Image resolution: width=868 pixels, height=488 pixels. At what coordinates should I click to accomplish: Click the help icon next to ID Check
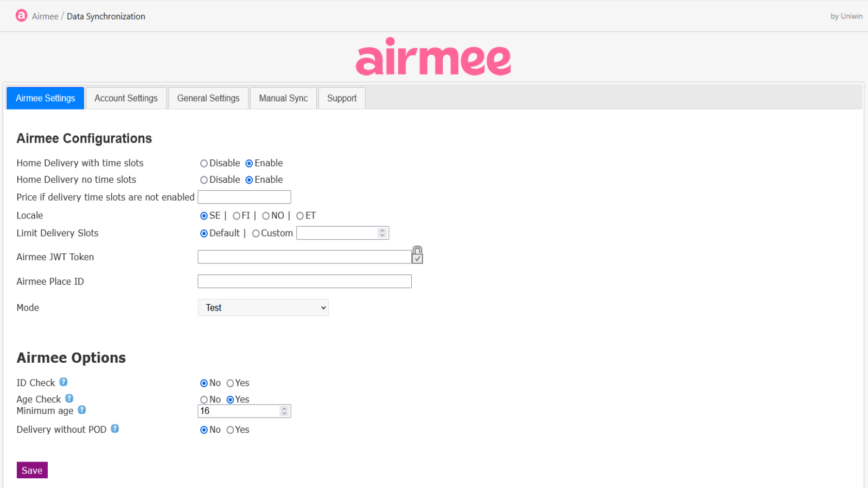click(63, 382)
